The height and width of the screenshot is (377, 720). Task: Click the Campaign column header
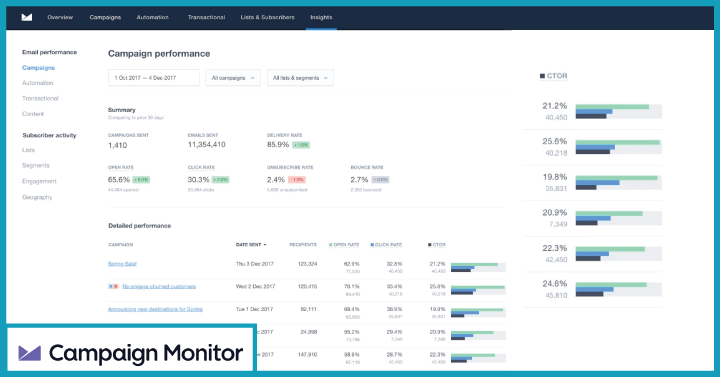pyautogui.click(x=121, y=245)
